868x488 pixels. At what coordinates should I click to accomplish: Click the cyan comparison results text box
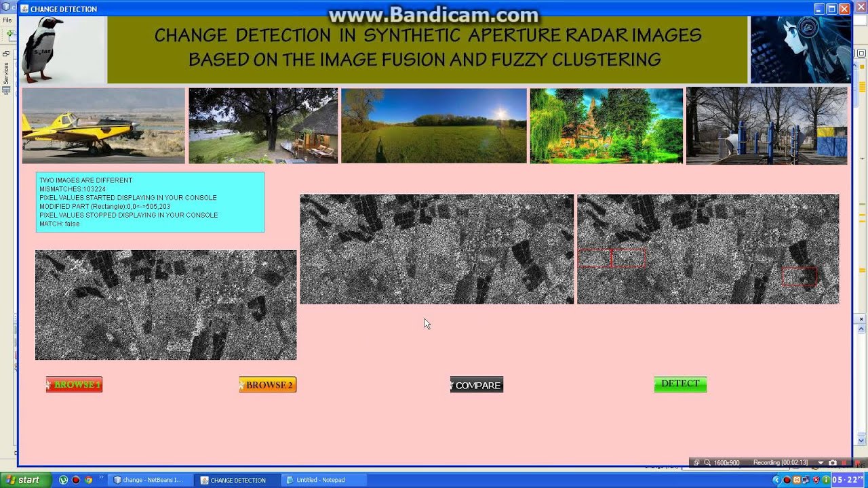click(150, 202)
